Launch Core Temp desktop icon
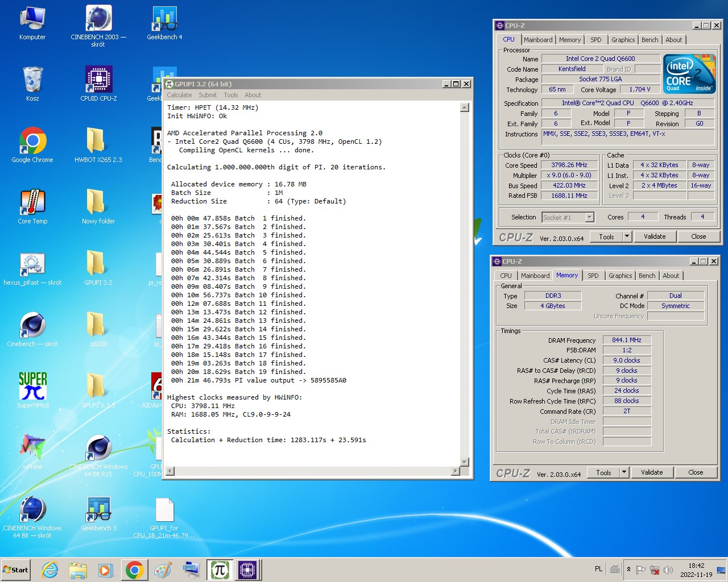Viewport: 728px width, 582px height. [32, 207]
